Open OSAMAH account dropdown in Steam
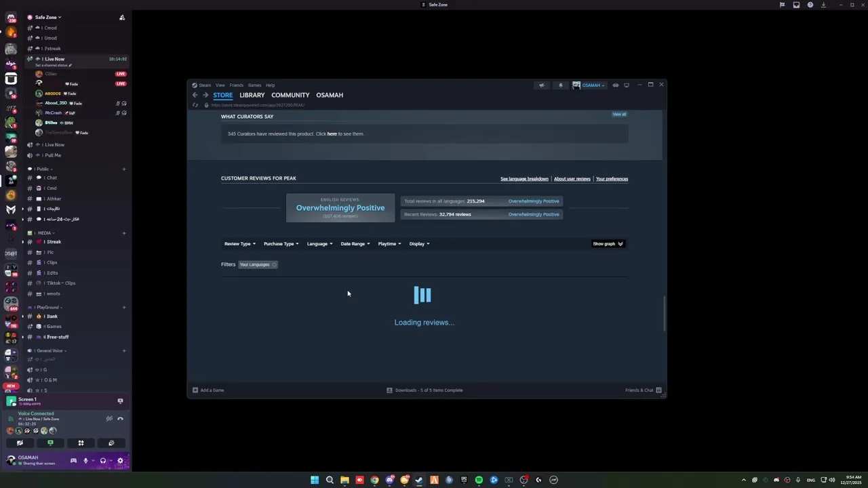868x488 pixels. [591, 85]
